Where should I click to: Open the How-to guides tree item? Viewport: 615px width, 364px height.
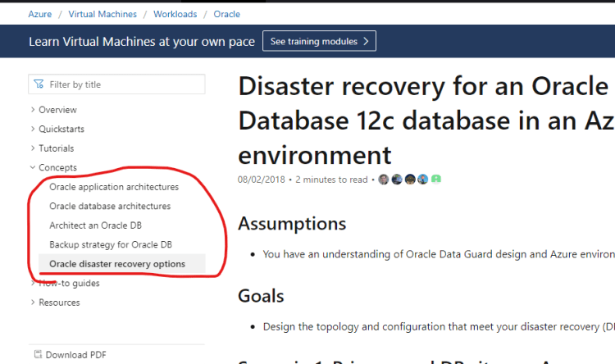click(x=69, y=283)
